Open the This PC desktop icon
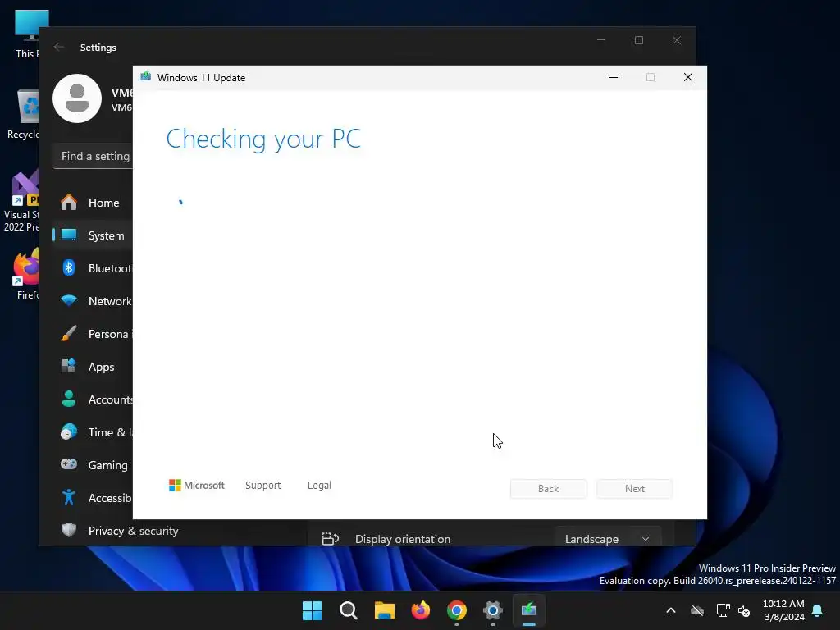 pyautogui.click(x=25, y=34)
